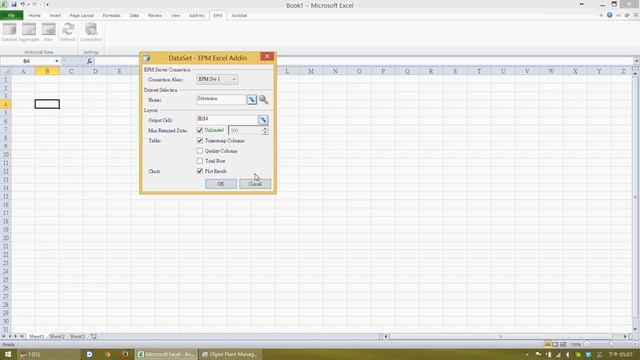The image size is (640, 360).
Task: Select the Sheet3 worksheet tab
Action: tap(77, 336)
